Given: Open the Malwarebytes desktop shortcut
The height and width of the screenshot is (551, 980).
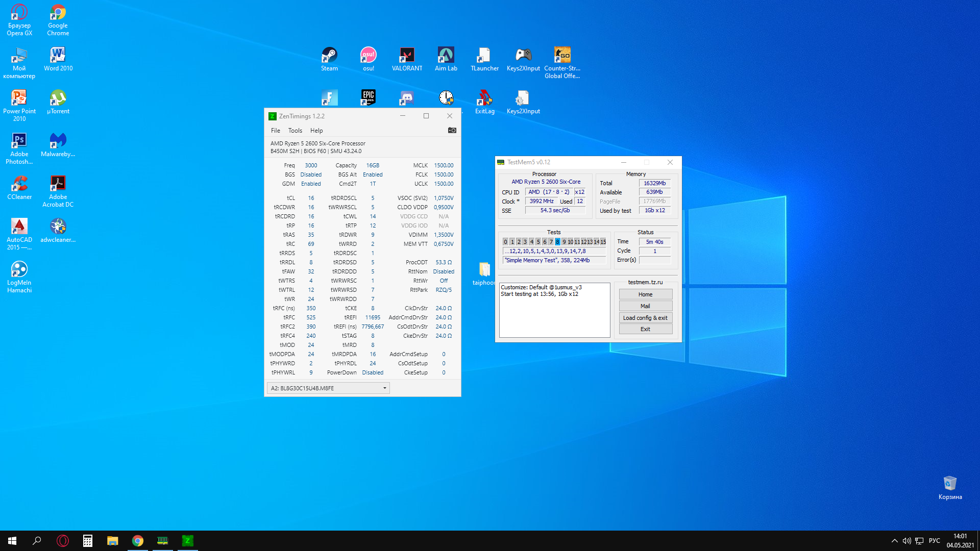Looking at the screenshot, I should (58, 141).
